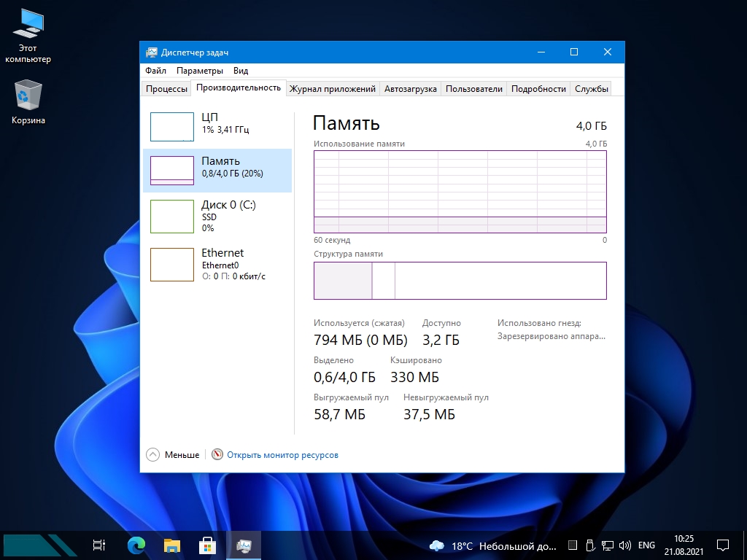Image resolution: width=747 pixels, height=560 pixels.
Task: Click the volume speaker tray icon
Action: (x=624, y=545)
